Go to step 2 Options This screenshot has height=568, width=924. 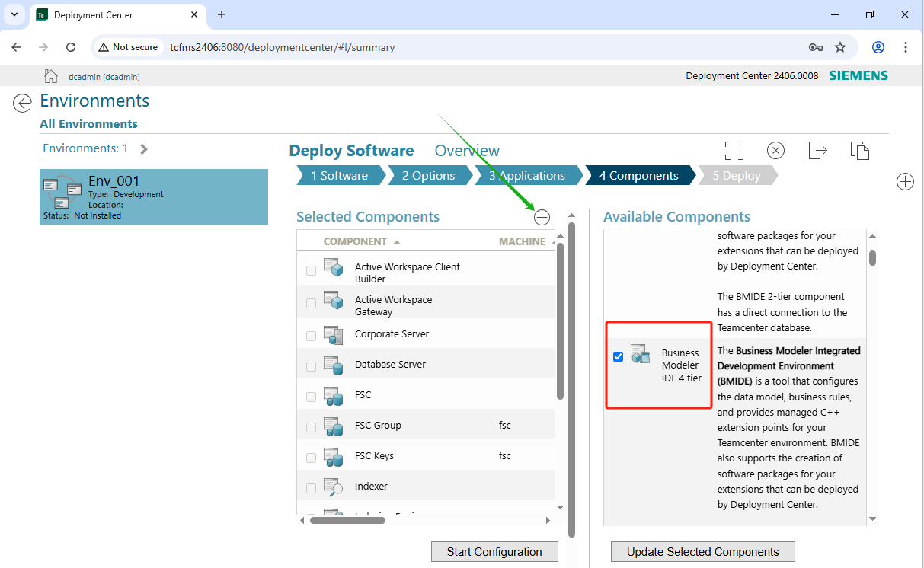pyautogui.click(x=428, y=175)
